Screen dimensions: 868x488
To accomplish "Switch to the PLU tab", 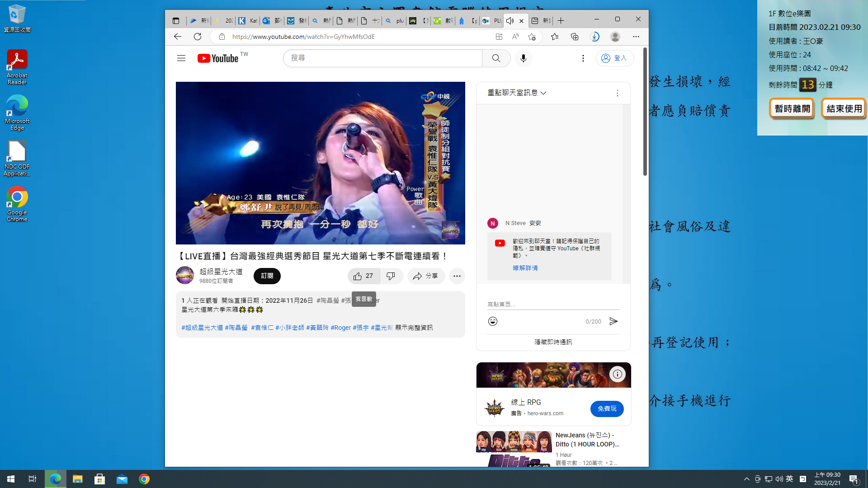I will pos(491,21).
